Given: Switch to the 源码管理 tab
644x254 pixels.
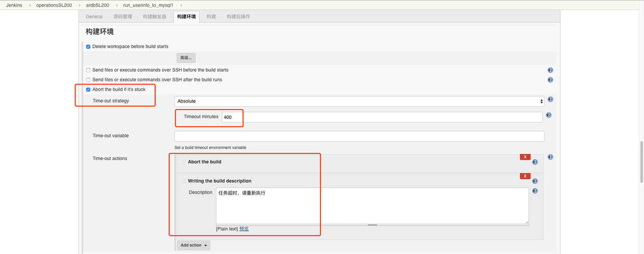Looking at the screenshot, I should coord(123,17).
